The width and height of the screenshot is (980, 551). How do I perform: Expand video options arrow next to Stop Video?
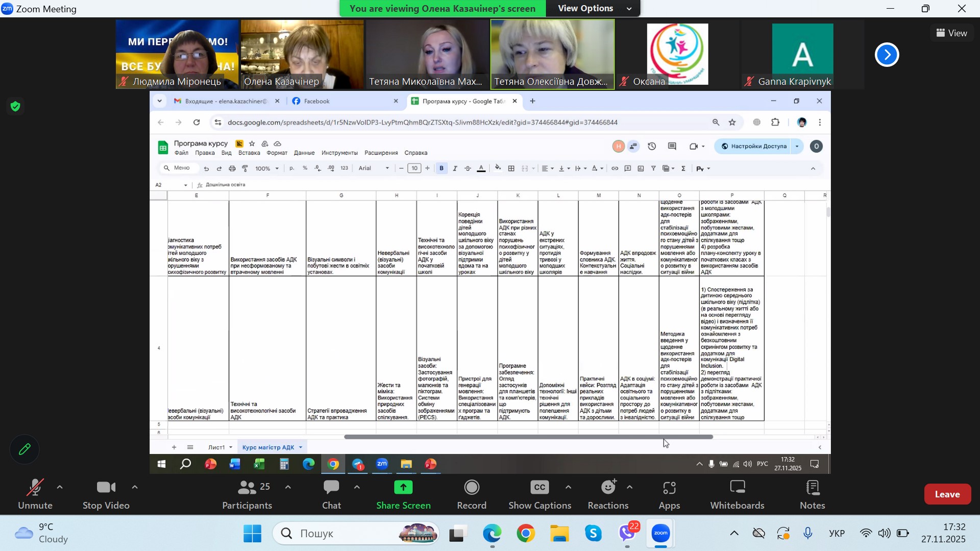[x=135, y=488]
